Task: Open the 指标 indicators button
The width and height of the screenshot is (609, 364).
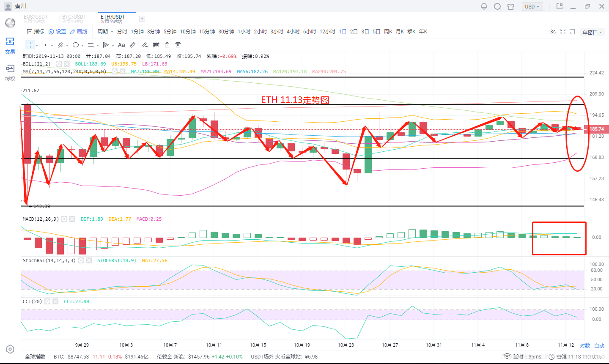Action: [36, 32]
